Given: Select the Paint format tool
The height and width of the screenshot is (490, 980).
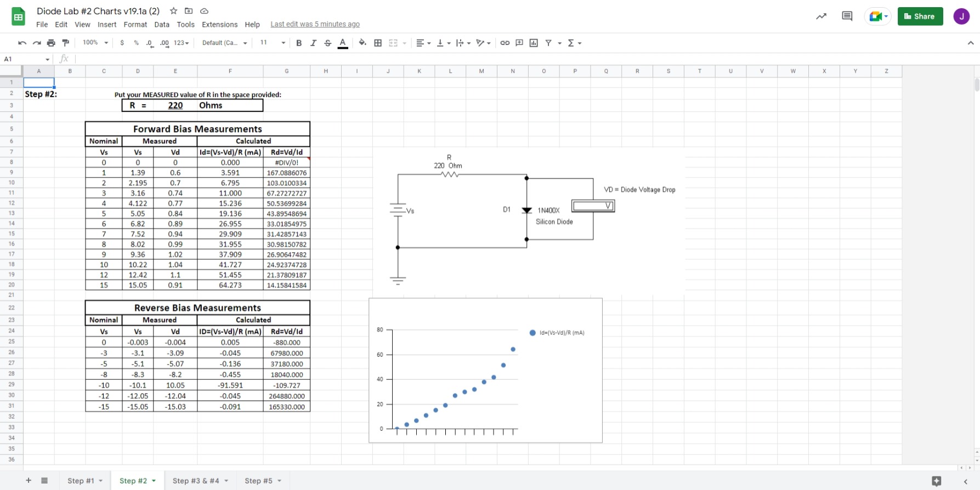Looking at the screenshot, I should (x=66, y=43).
